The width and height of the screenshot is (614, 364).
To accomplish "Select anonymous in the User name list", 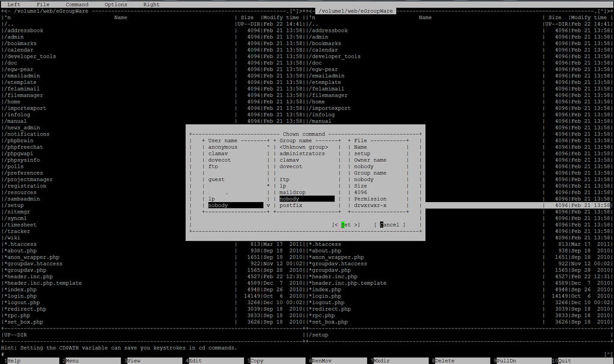I will [x=223, y=147].
